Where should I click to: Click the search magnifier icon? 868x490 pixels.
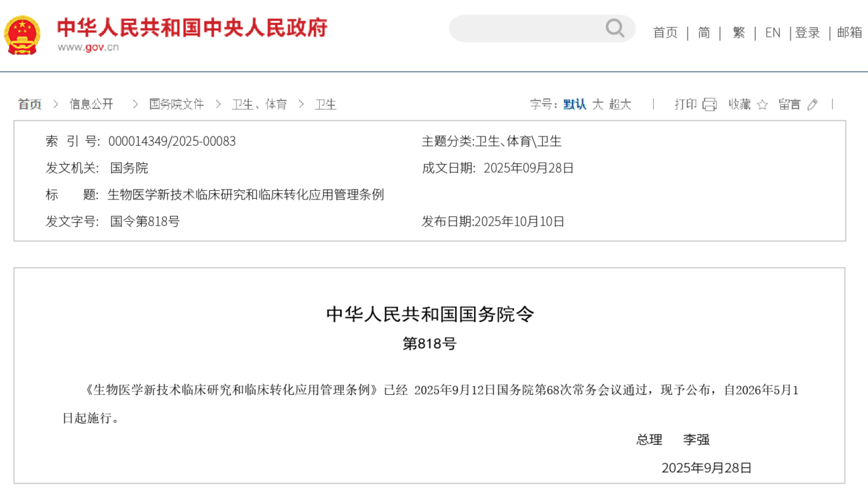[x=615, y=28]
